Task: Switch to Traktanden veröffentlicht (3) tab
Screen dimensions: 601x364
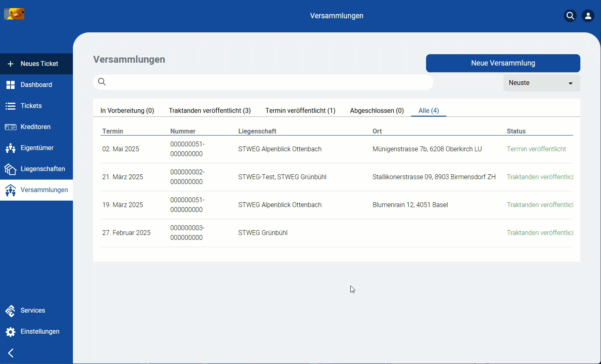Action: click(x=210, y=110)
